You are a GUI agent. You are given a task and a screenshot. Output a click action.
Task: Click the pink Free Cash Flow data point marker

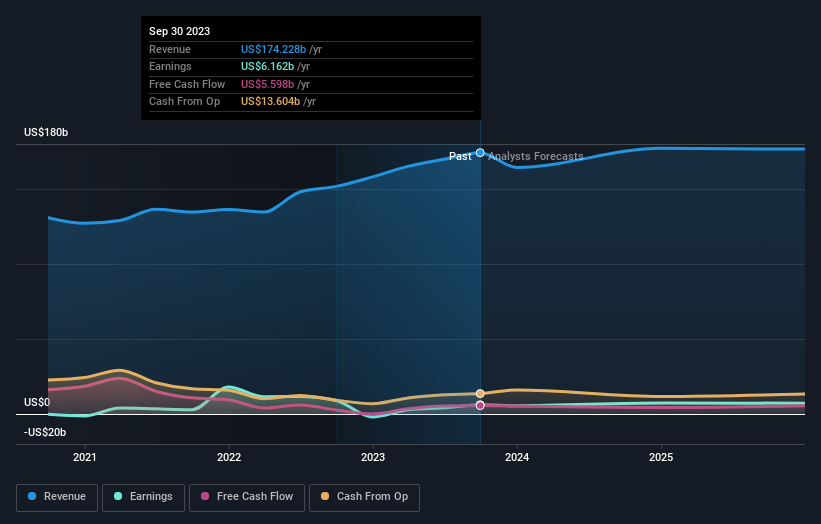(480, 405)
